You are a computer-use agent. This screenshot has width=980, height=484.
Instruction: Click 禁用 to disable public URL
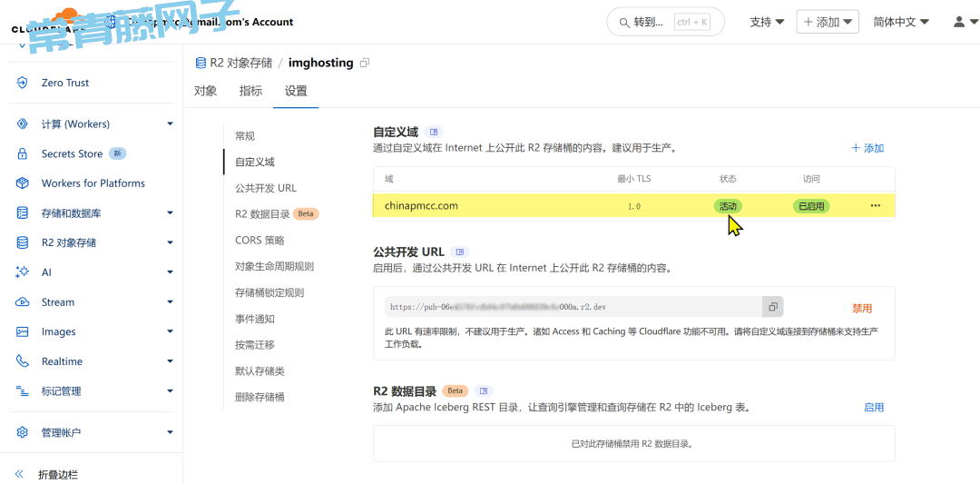[x=862, y=308]
